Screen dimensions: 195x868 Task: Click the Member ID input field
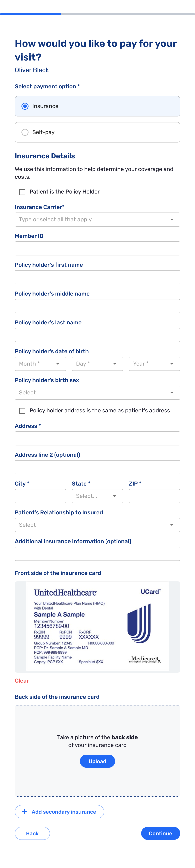[x=97, y=248]
